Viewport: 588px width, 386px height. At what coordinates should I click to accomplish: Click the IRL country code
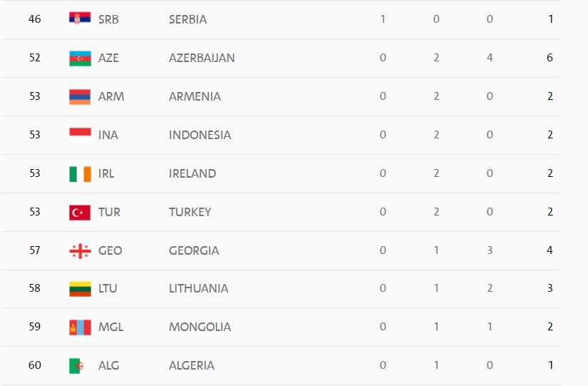106,173
